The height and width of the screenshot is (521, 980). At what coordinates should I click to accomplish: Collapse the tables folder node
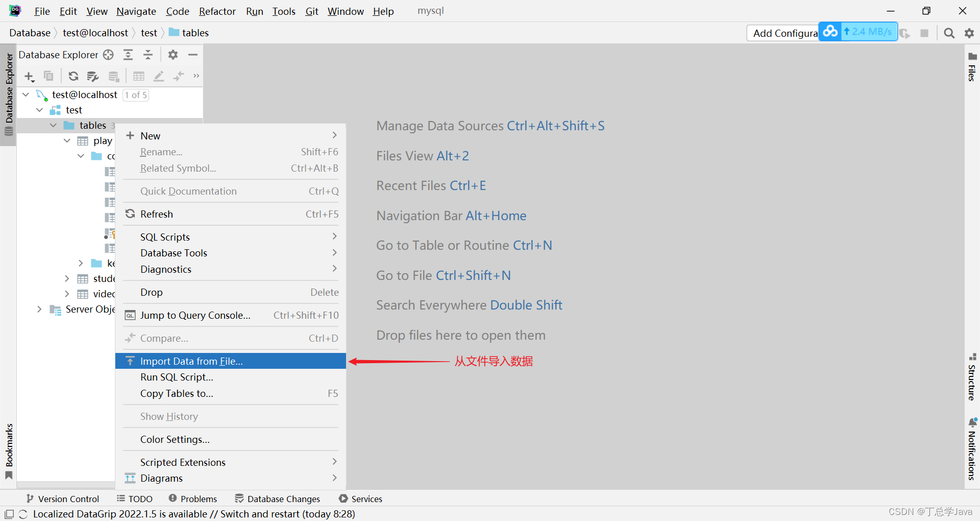(53, 125)
